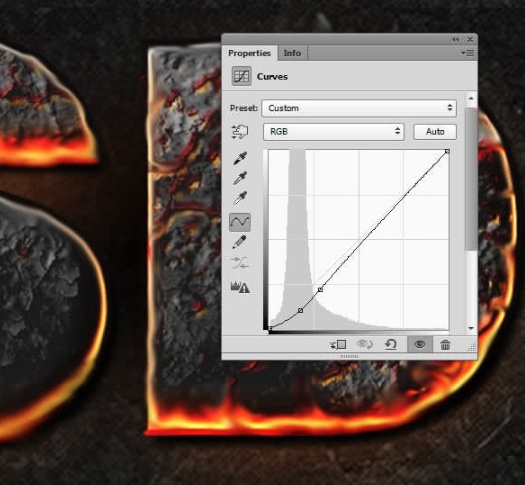Click the panel corner resize handle
This screenshot has width=525, height=485.
click(x=472, y=348)
